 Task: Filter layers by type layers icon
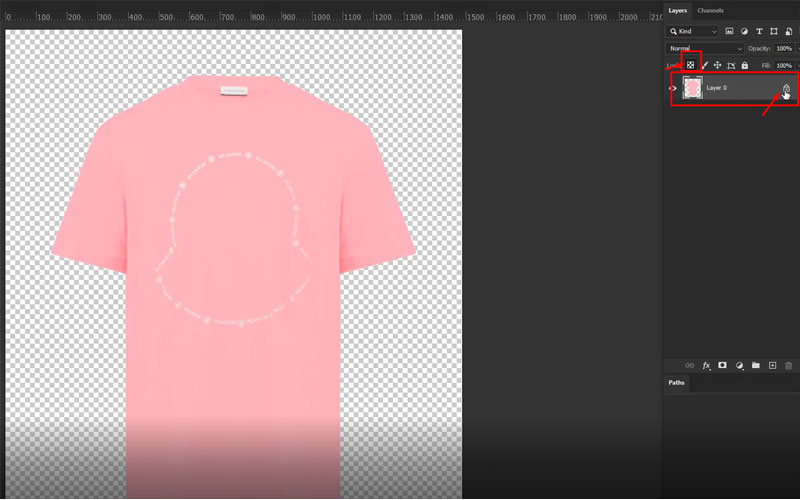(x=759, y=31)
